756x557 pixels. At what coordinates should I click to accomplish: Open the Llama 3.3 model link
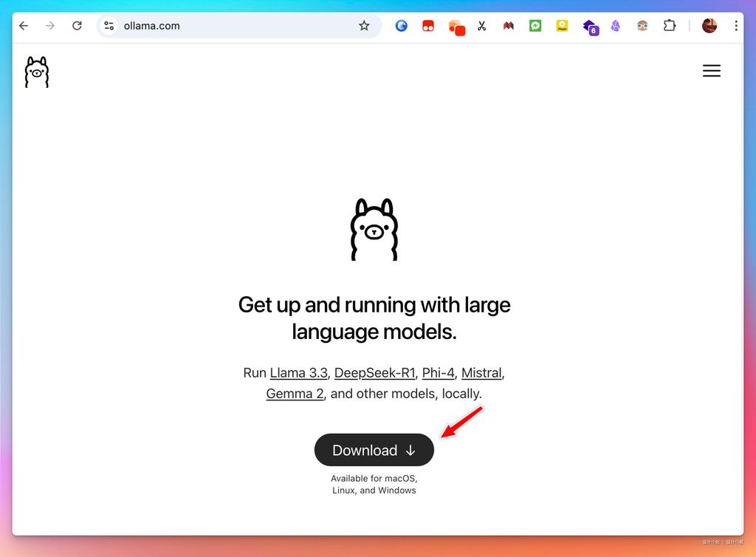tap(298, 372)
